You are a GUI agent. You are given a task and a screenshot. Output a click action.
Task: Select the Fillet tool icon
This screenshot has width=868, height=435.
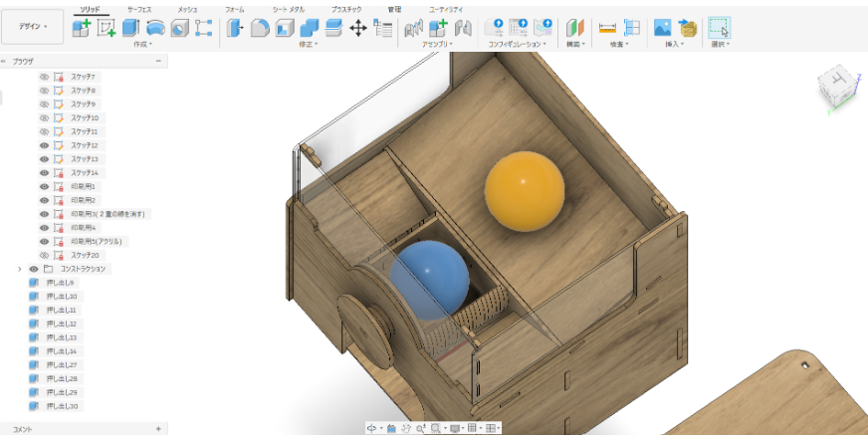tap(260, 28)
